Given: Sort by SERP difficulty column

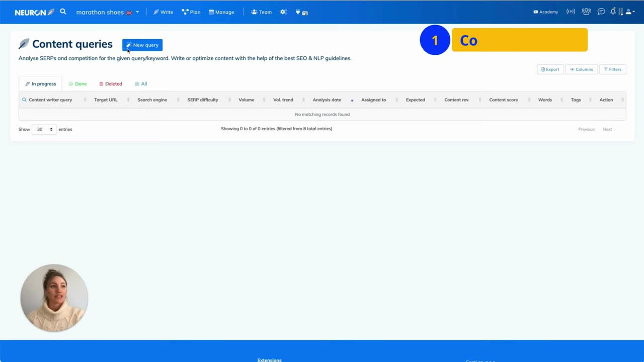Looking at the screenshot, I should [206, 100].
